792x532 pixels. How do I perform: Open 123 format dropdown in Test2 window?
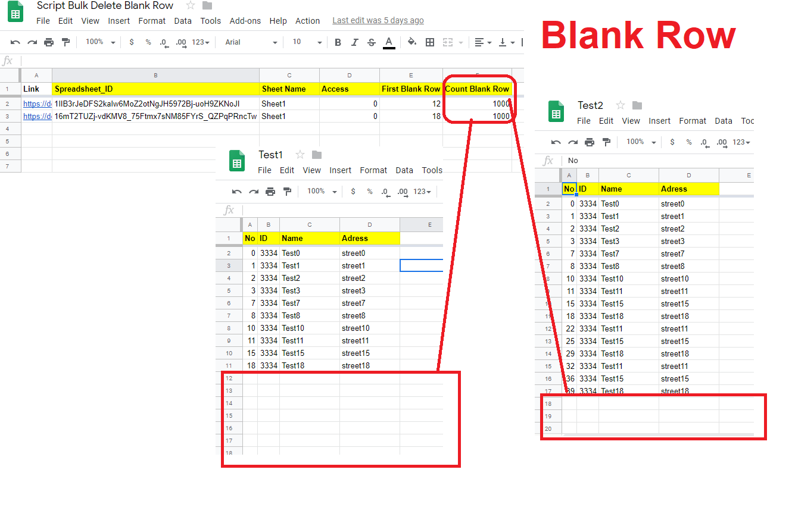point(741,142)
